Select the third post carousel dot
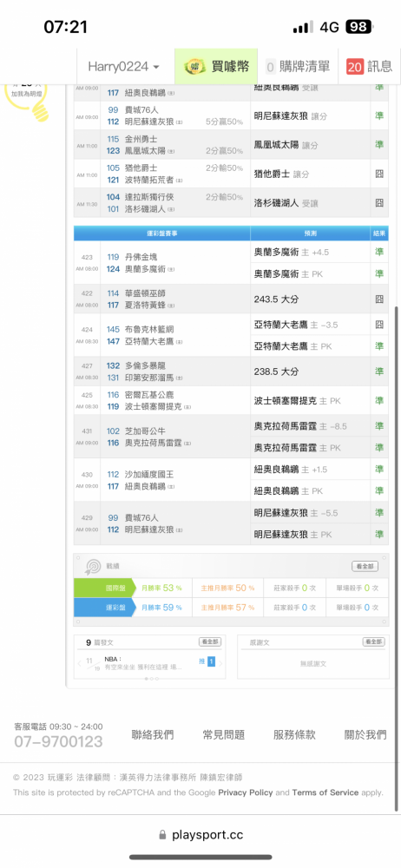Image resolution: width=401 pixels, height=868 pixels. click(x=157, y=678)
